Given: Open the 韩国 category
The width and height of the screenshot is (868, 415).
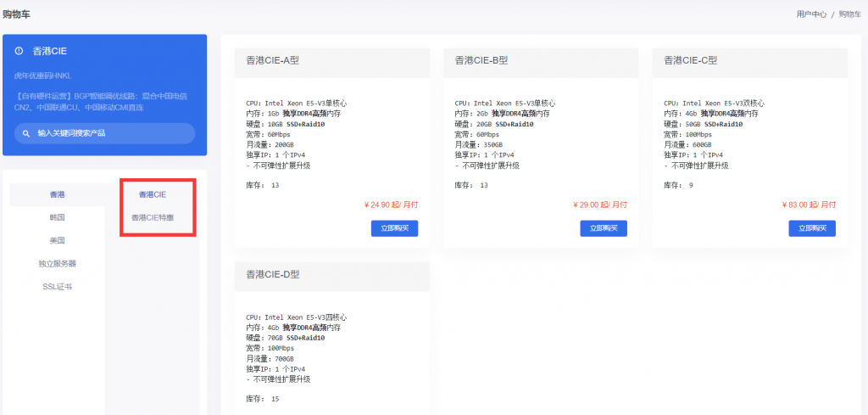Looking at the screenshot, I should (58, 217).
